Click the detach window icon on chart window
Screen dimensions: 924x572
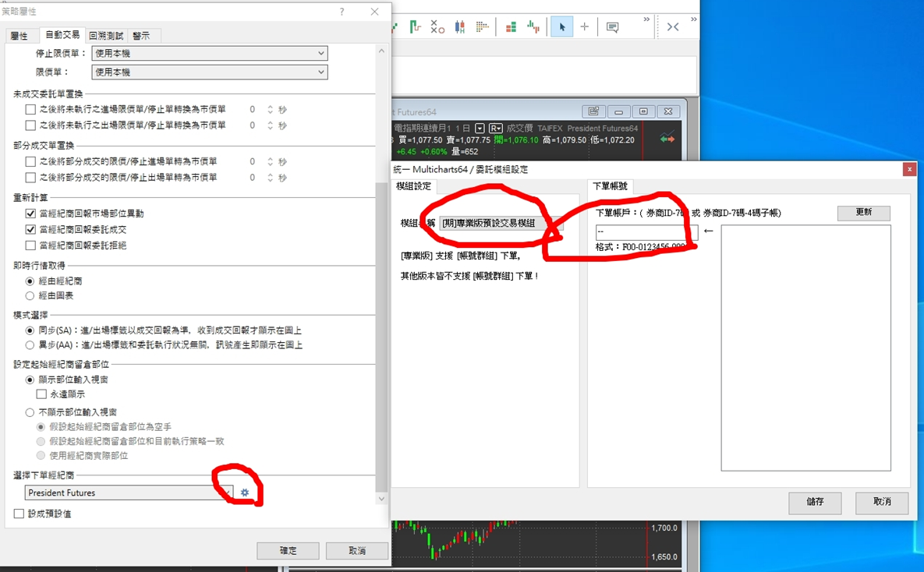point(593,111)
